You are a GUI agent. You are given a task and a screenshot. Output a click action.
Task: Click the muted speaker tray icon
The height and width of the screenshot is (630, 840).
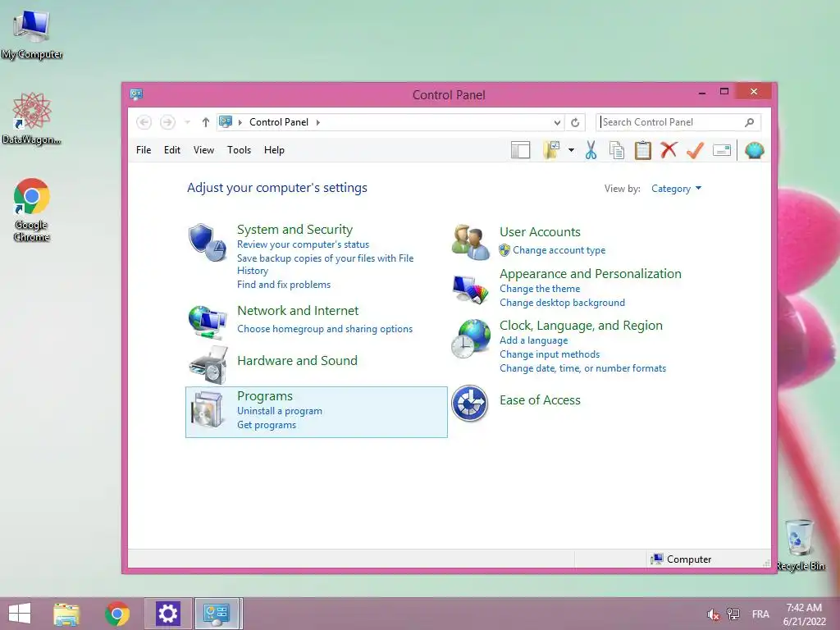point(713,614)
